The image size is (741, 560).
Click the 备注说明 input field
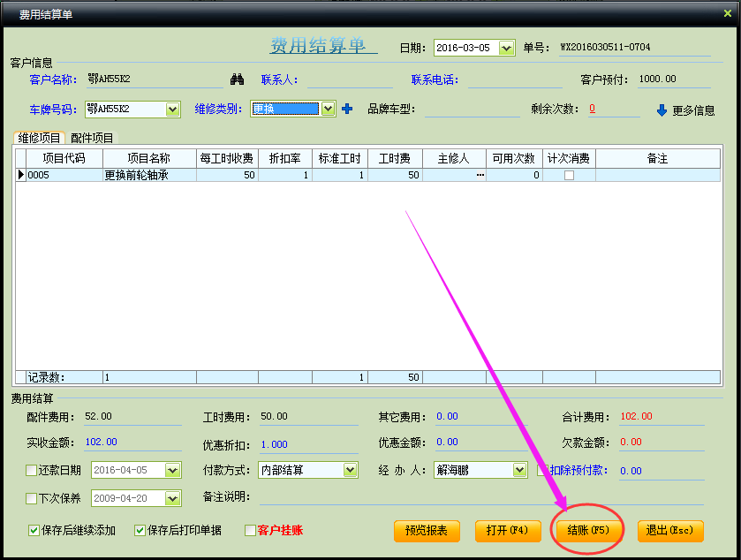pyautogui.click(x=481, y=497)
